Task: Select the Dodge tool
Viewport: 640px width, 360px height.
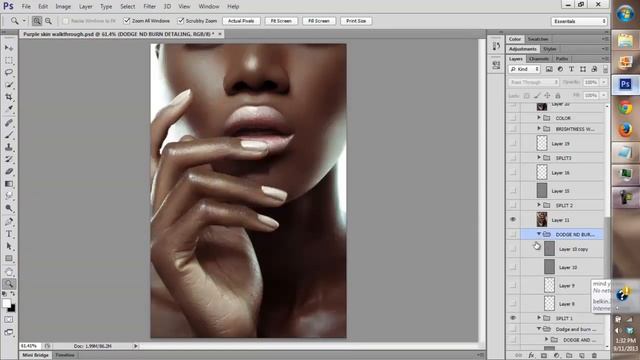Action: 9,208
